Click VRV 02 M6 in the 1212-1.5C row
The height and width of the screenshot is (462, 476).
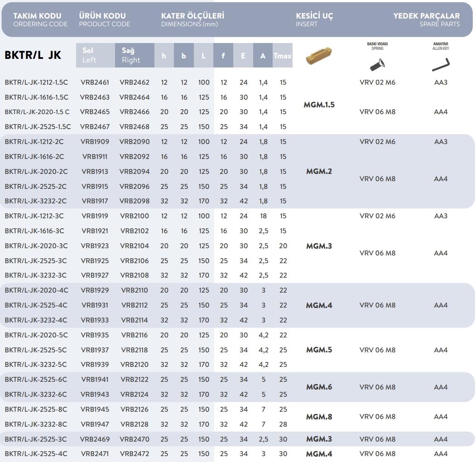click(x=377, y=82)
